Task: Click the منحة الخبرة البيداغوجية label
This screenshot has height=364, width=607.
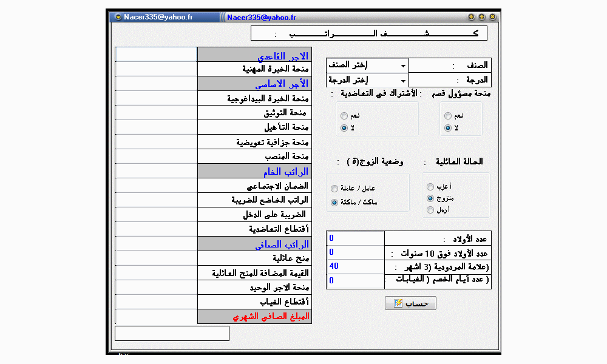Action: (268, 99)
